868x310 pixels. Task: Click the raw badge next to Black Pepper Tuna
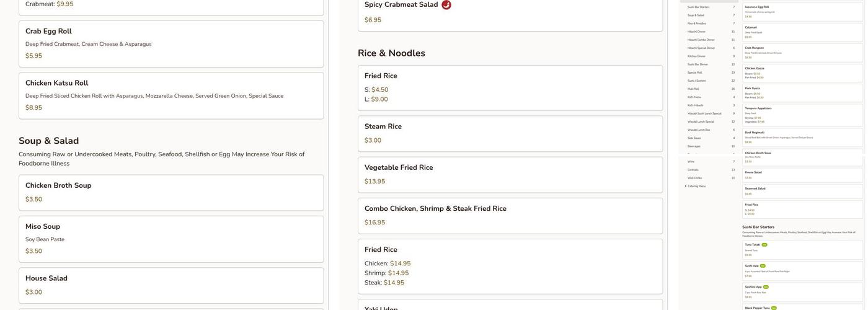(x=774, y=308)
